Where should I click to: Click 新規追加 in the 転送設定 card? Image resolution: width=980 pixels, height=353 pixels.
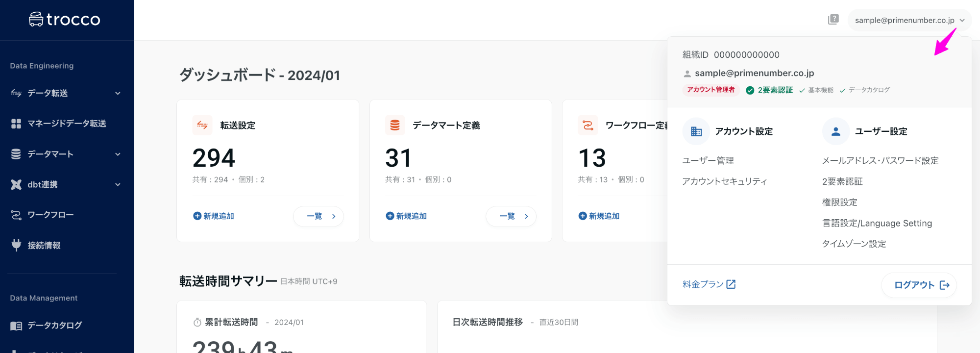(x=214, y=216)
